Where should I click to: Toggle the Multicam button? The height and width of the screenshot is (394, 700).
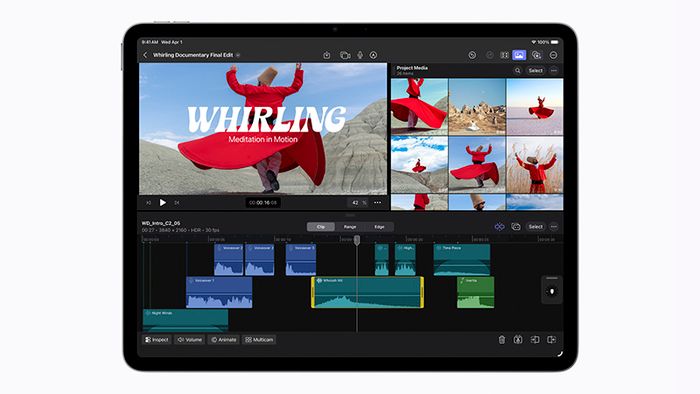[259, 340]
